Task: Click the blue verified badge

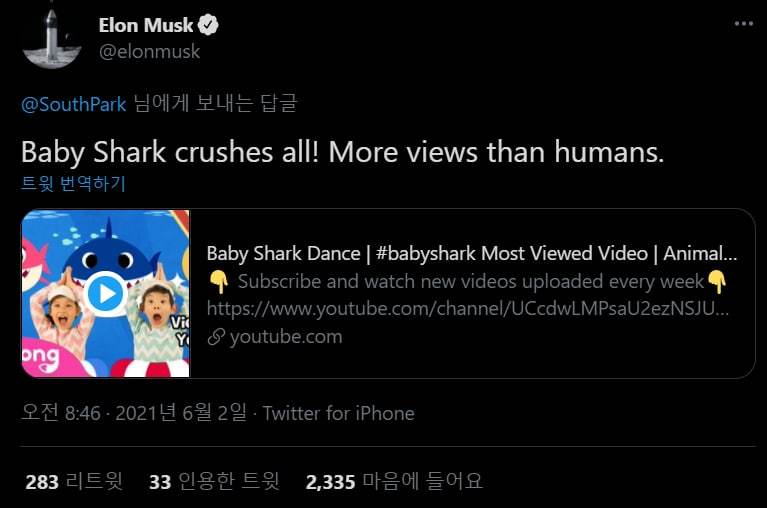Action: [x=209, y=26]
